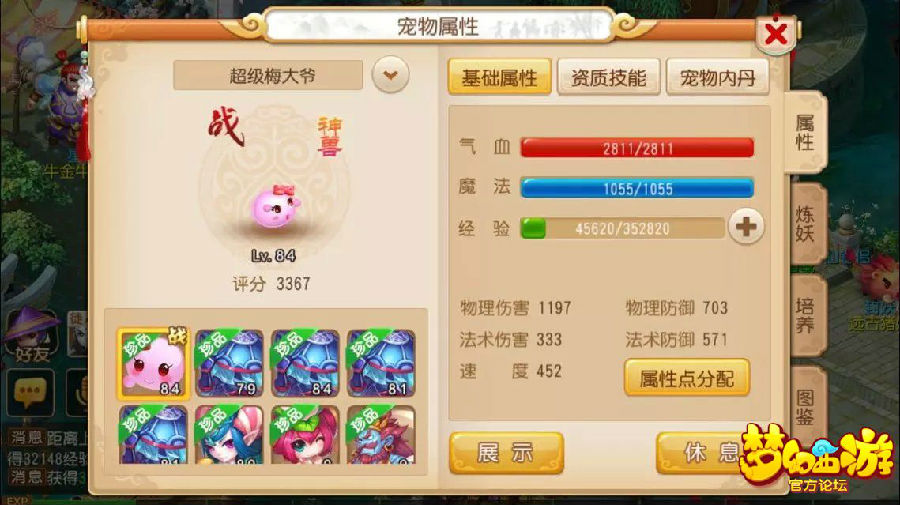The height and width of the screenshot is (505, 900).
Task: Open the chat bubble icon
Action: (30, 394)
